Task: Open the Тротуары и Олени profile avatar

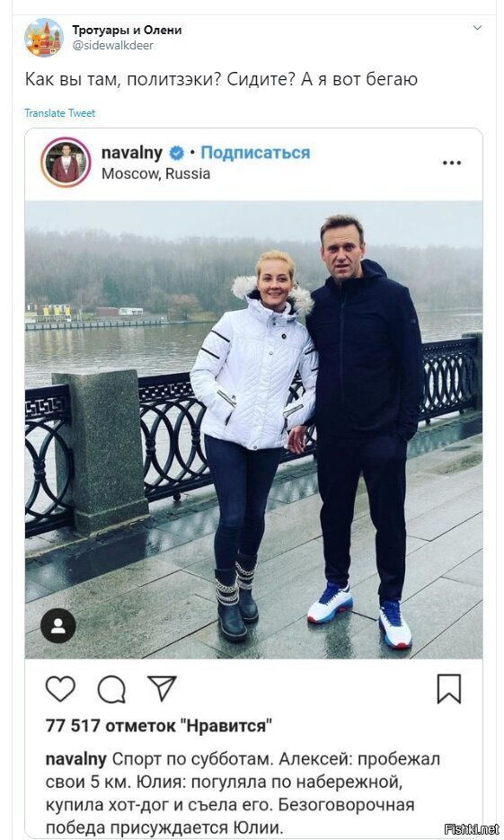Action: [44, 38]
